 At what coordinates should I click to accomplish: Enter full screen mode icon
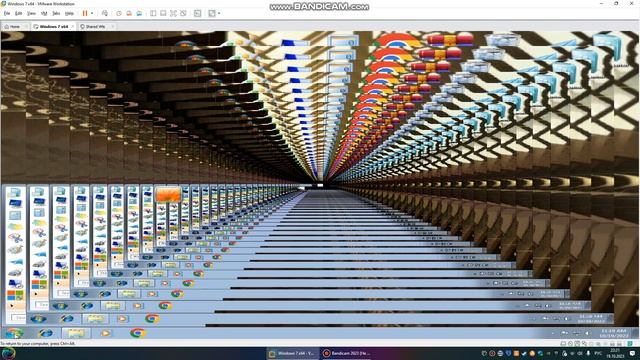tap(173, 13)
